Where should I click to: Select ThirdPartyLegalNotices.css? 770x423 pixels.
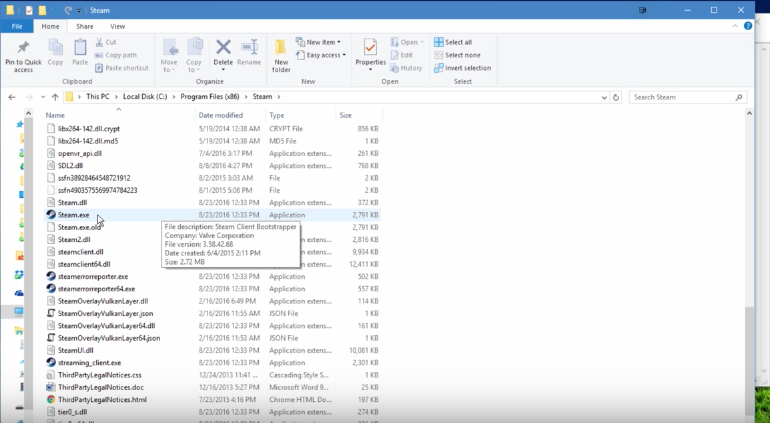click(x=100, y=375)
